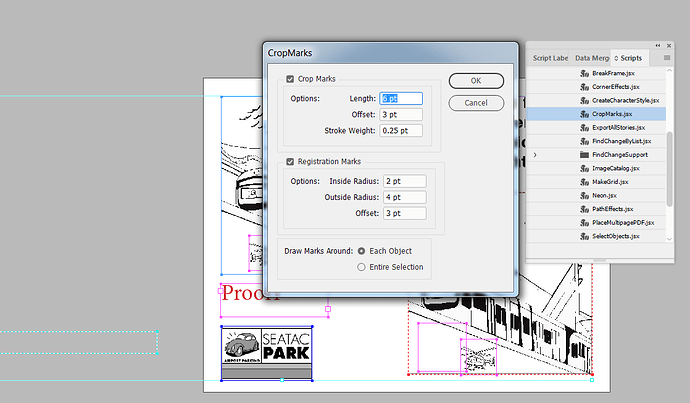Image resolution: width=690 pixels, height=403 pixels.
Task: Select CropMarks.jsx script name
Action: click(x=612, y=114)
